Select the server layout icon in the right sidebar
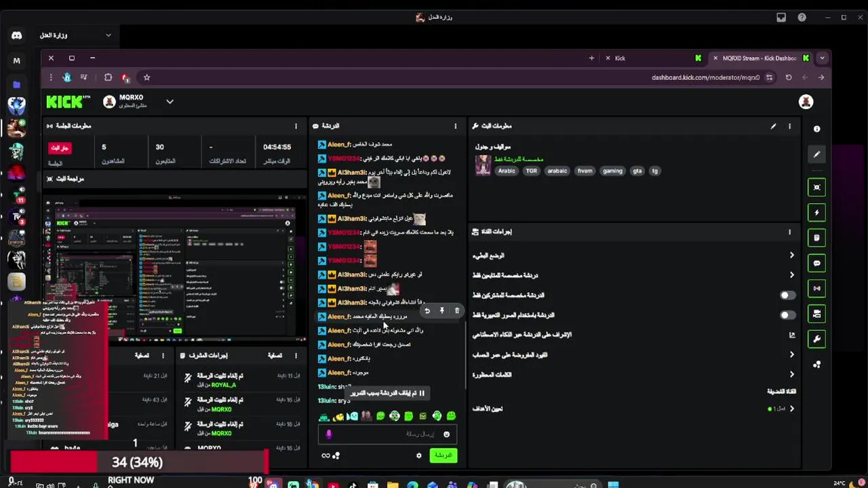The height and width of the screenshot is (488, 868). (816, 314)
